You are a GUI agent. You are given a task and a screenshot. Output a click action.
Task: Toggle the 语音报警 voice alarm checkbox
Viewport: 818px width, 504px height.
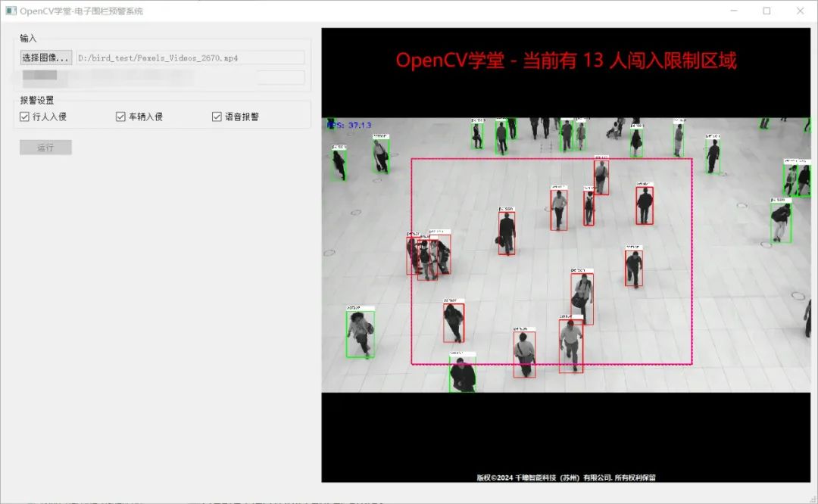point(216,115)
